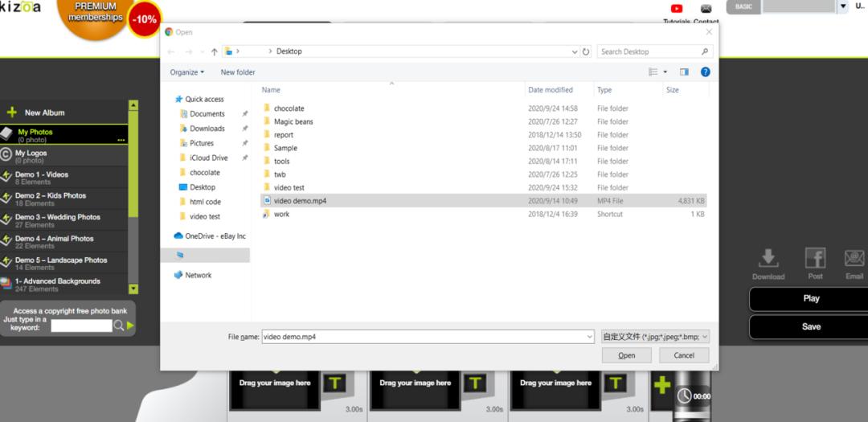This screenshot has width=868, height=422.
Task: Click the Download icon in Kizoa
Action: [x=768, y=259]
